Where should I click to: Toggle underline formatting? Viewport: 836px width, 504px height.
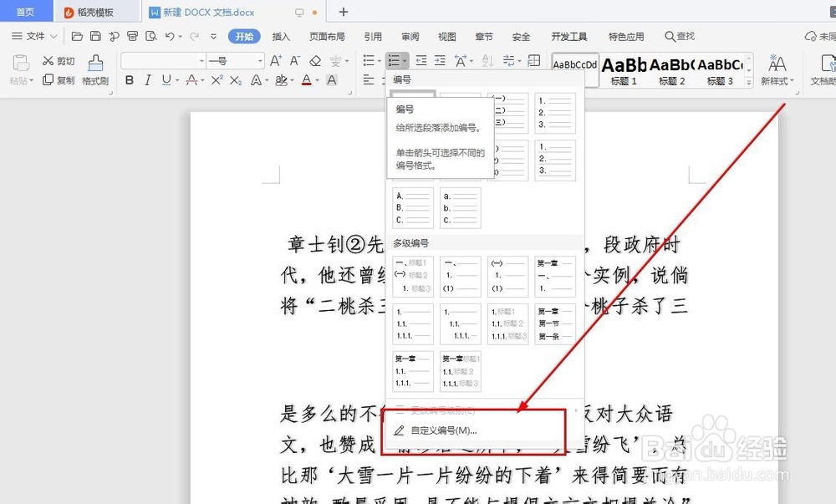tap(166, 80)
